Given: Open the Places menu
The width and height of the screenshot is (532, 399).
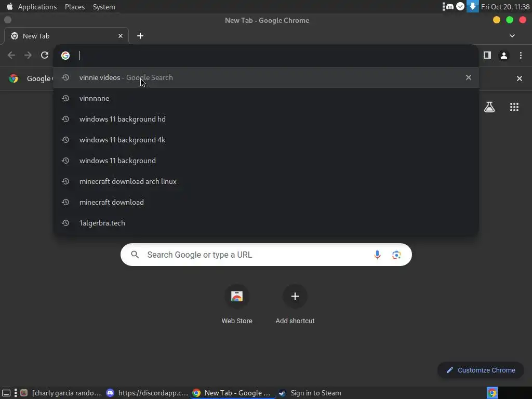Looking at the screenshot, I should (75, 7).
